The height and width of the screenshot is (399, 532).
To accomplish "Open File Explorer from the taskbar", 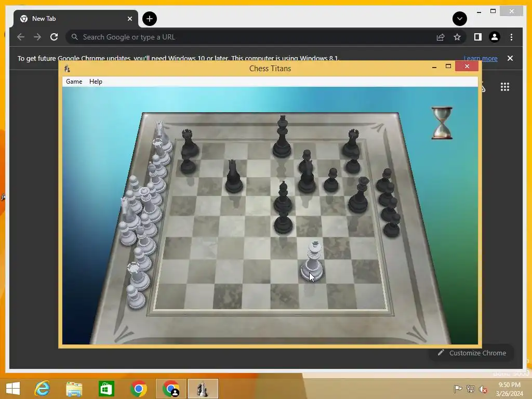I will (74, 389).
